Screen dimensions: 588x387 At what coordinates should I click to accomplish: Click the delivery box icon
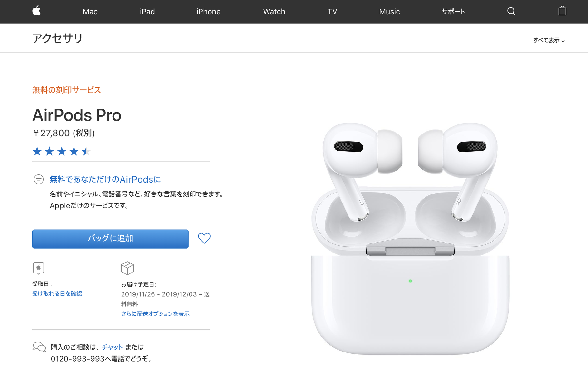tap(127, 268)
